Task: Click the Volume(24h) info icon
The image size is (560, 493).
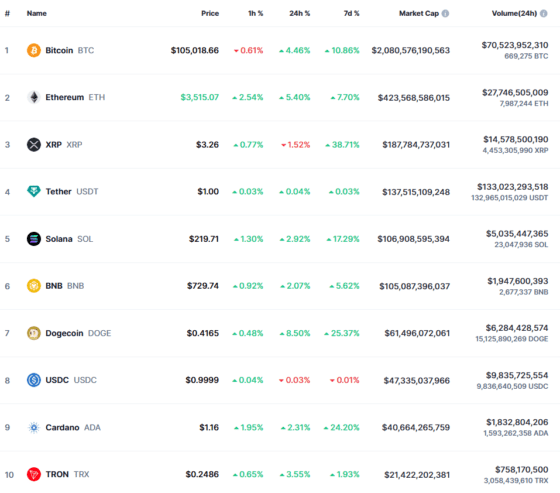Action: pos(544,13)
